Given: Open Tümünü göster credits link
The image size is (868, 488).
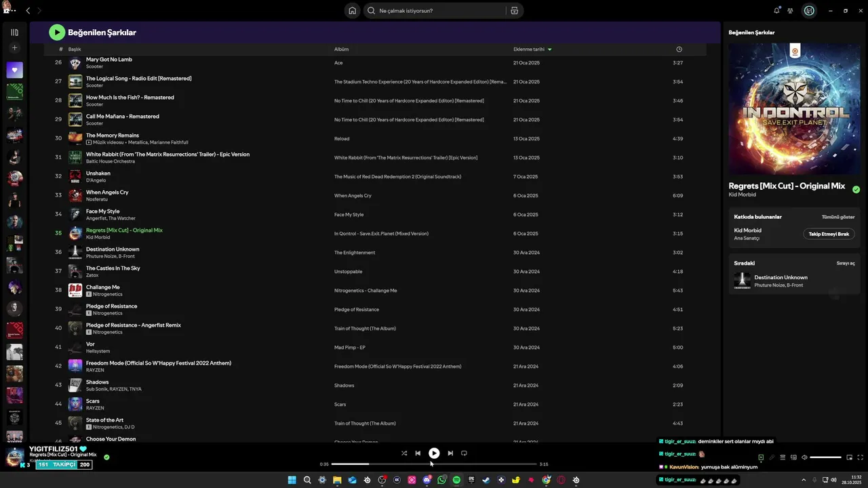Looking at the screenshot, I should (x=838, y=217).
